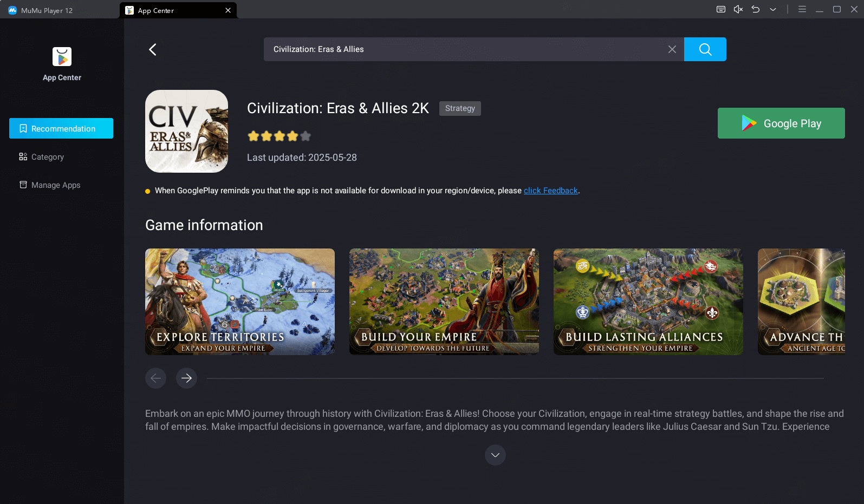Image resolution: width=864 pixels, height=504 pixels.
Task: Click the Civilization Eras & Allies app icon
Action: pyautogui.click(x=186, y=131)
